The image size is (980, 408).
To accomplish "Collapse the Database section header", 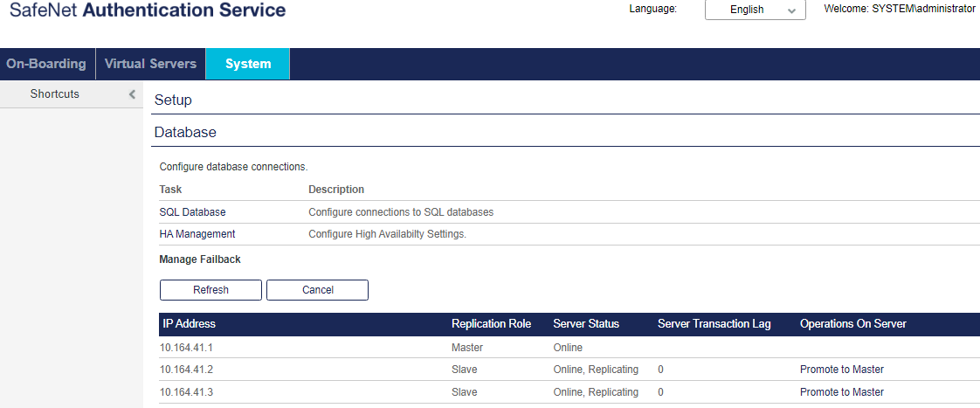I will (185, 133).
